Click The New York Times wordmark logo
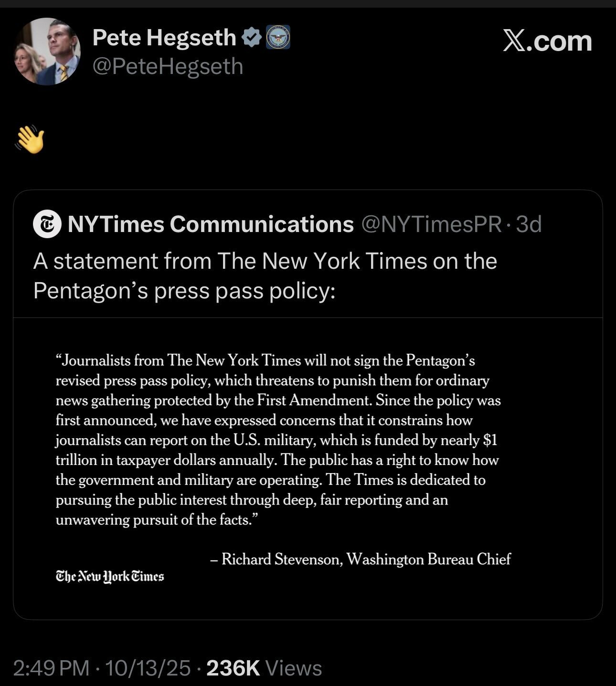Image resolution: width=616 pixels, height=686 pixels. coord(110,577)
